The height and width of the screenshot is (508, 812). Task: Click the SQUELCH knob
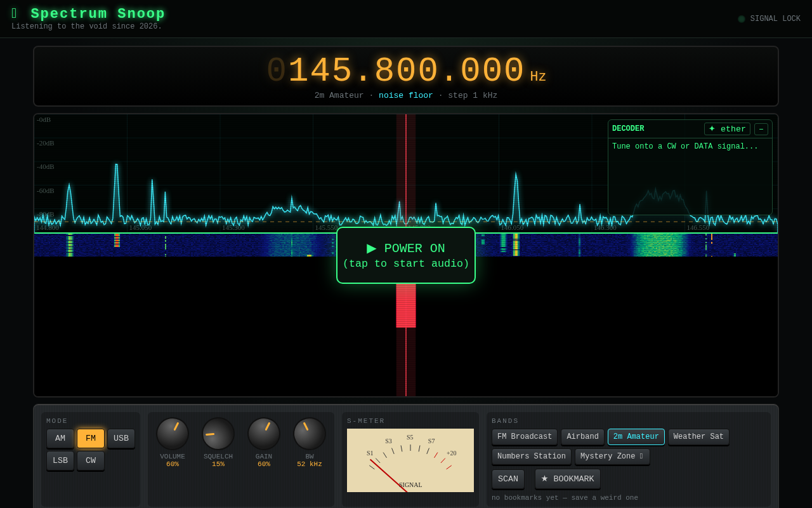218,434
